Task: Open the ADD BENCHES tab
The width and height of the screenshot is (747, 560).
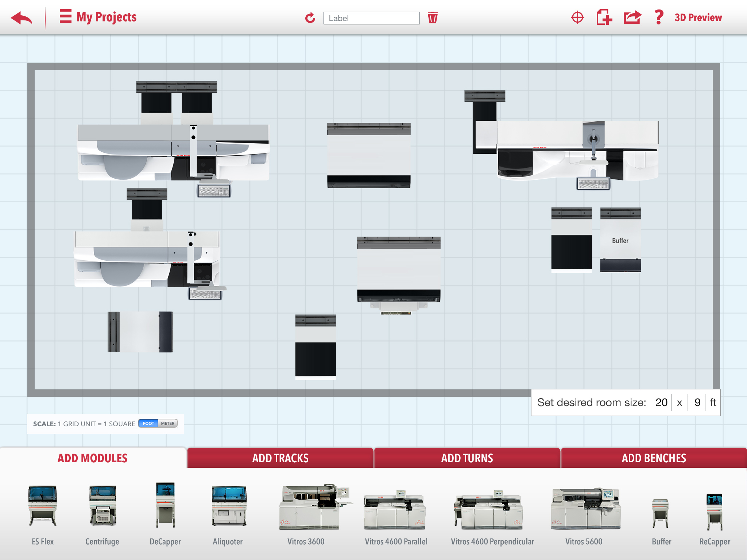Action: 654,458
